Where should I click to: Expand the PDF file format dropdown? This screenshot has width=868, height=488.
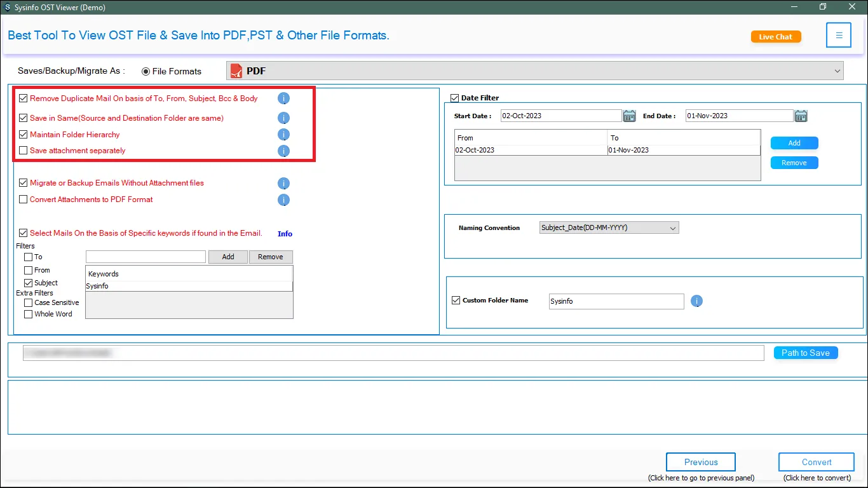pyautogui.click(x=837, y=71)
